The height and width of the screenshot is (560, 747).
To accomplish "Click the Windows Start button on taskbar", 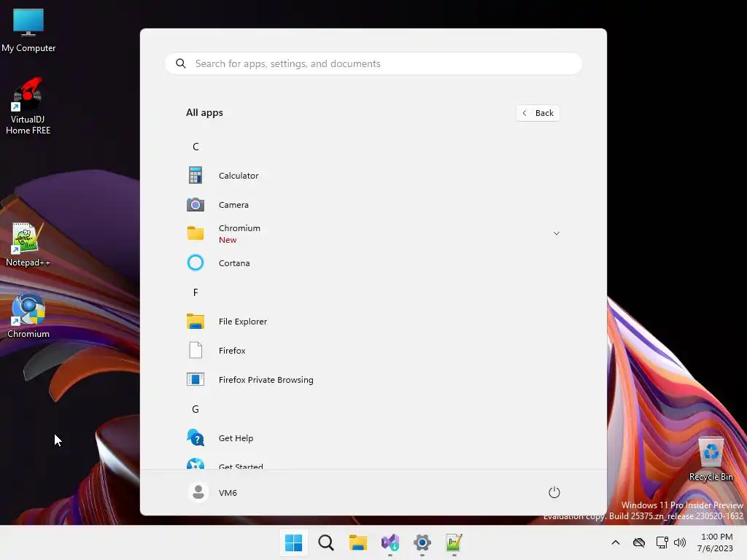I will (293, 542).
